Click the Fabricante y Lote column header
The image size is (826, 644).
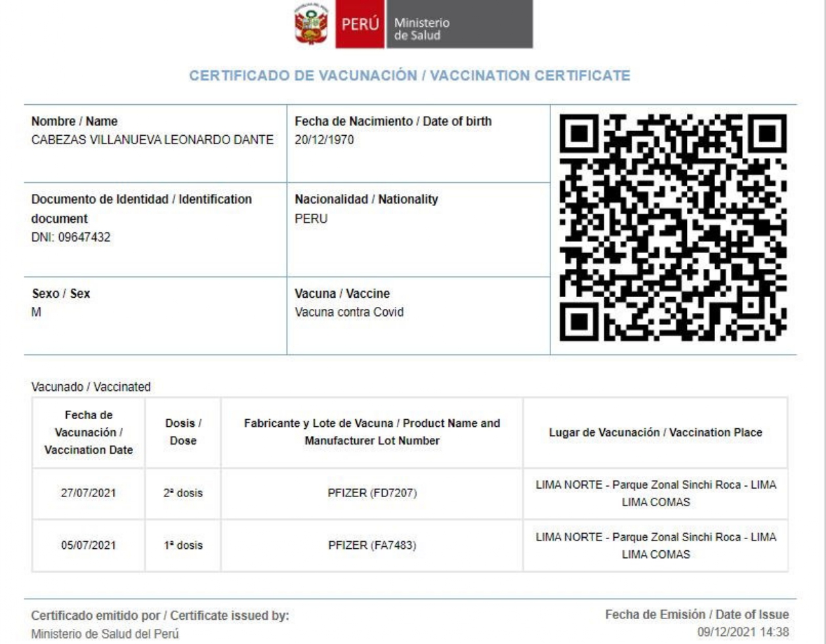[x=372, y=432]
